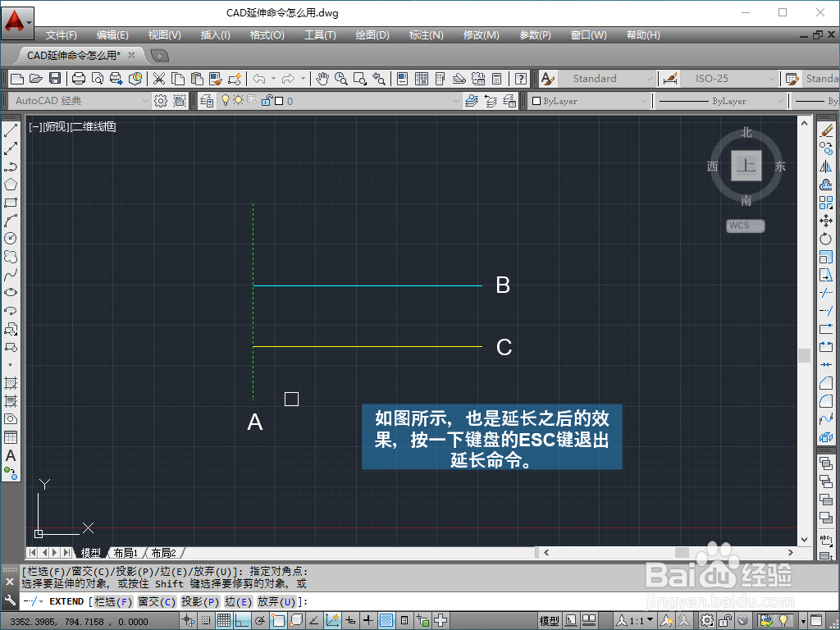840x630 pixels.
Task: Select the Revision Cloud tool
Action: 10,257
